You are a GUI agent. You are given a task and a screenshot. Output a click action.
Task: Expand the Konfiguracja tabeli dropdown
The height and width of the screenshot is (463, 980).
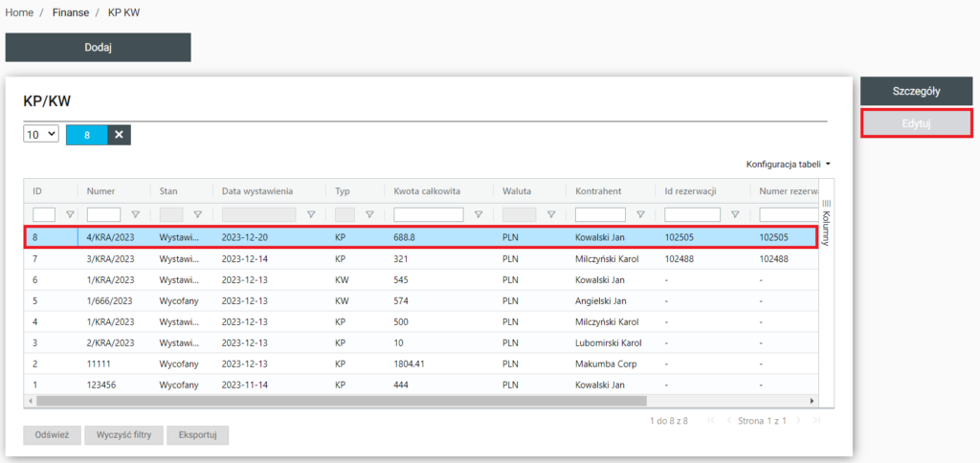788,164
